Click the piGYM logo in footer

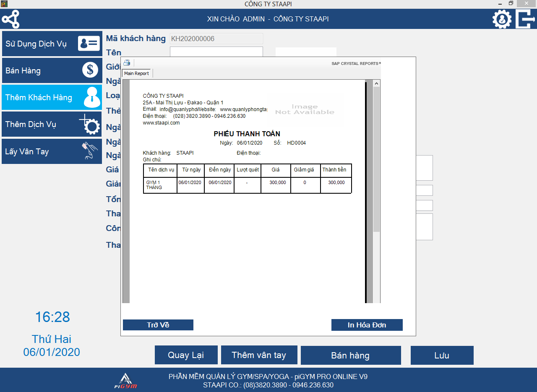click(x=126, y=381)
